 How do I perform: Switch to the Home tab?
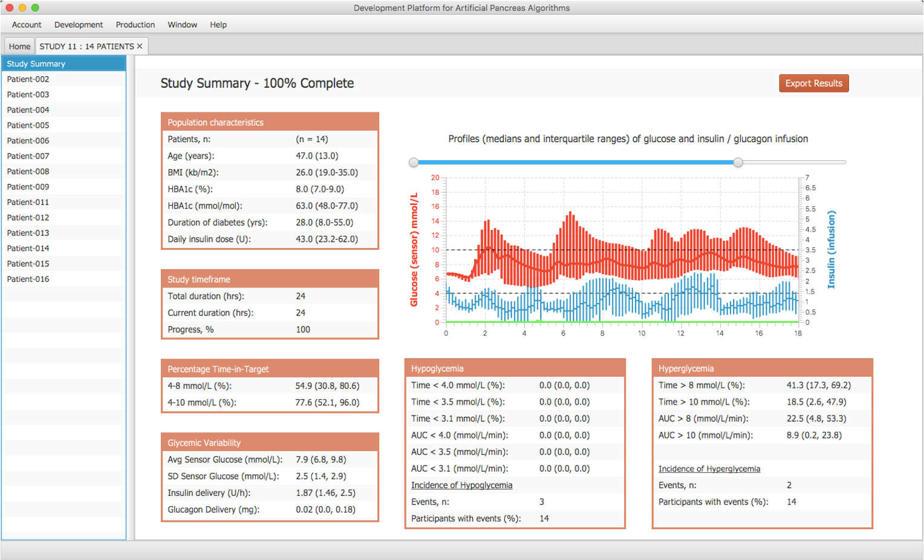click(x=19, y=47)
